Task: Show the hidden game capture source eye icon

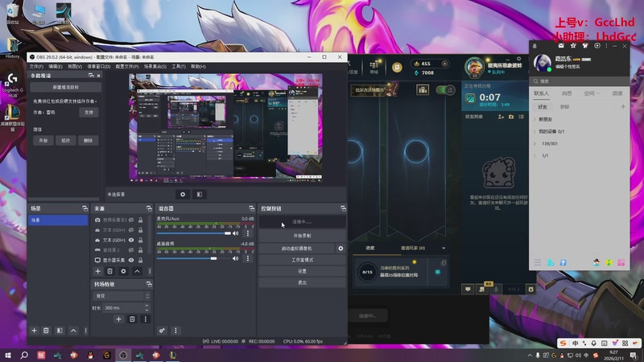Action: tap(131, 250)
